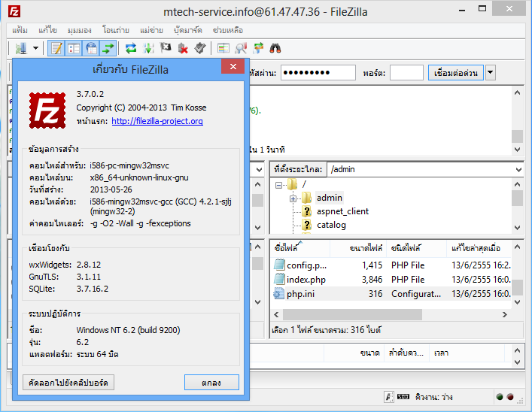The height and width of the screenshot is (412, 532).
Task: Click the speed limits status bar icon
Action: [x=403, y=396]
